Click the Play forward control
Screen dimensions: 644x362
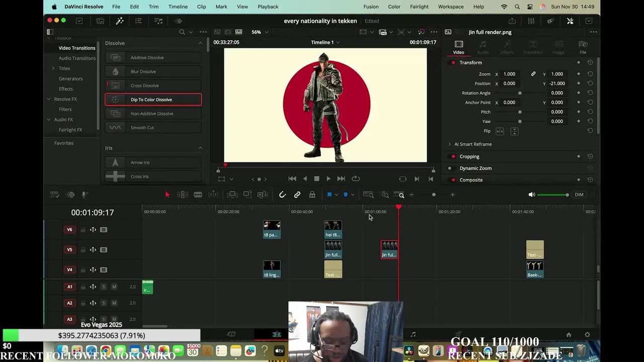[x=329, y=178]
